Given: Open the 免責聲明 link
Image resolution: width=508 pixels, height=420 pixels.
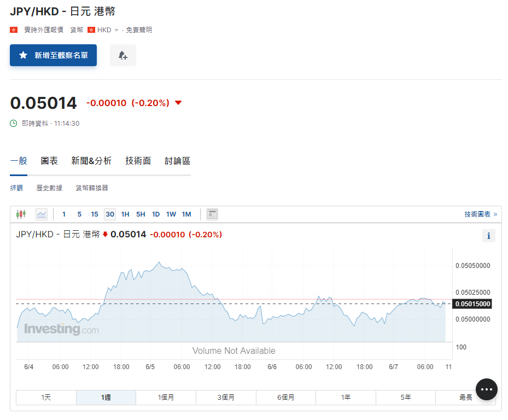Looking at the screenshot, I should pos(138,30).
